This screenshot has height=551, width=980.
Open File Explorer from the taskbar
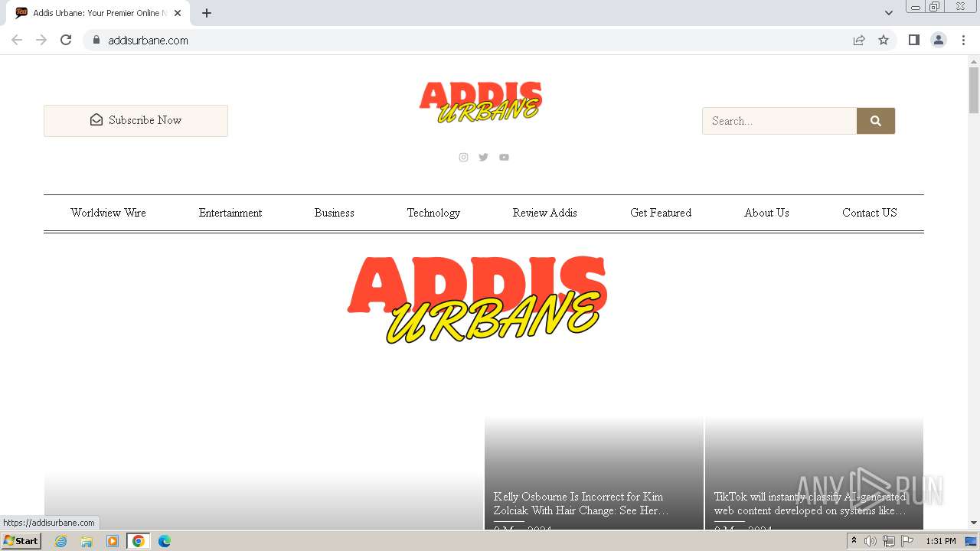coord(87,541)
